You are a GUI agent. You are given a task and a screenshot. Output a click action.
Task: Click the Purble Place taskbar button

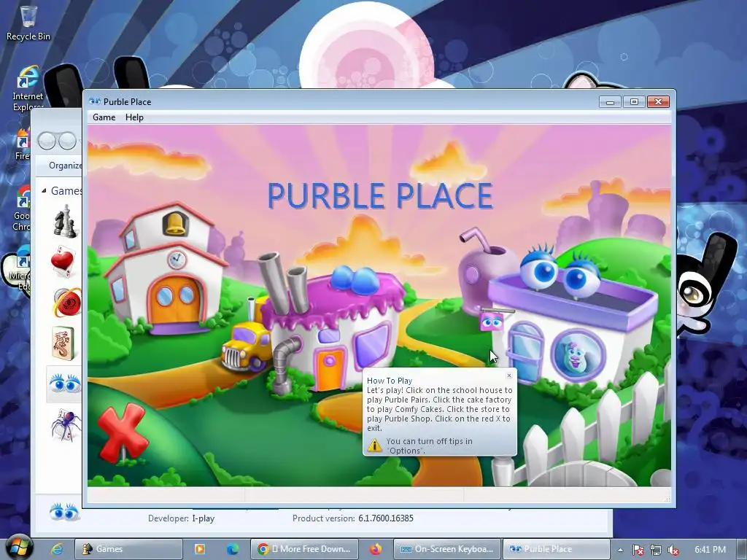[x=557, y=549]
